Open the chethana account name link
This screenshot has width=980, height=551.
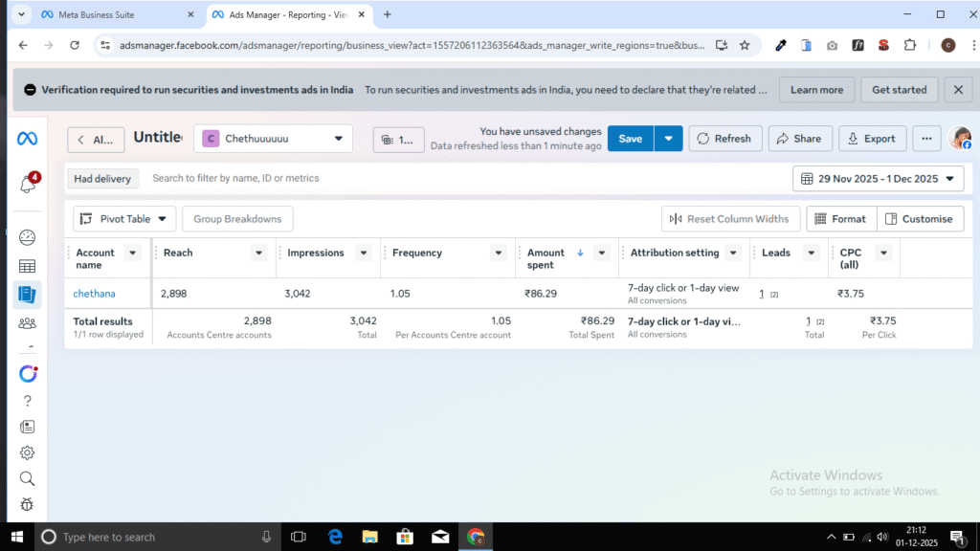(x=94, y=294)
